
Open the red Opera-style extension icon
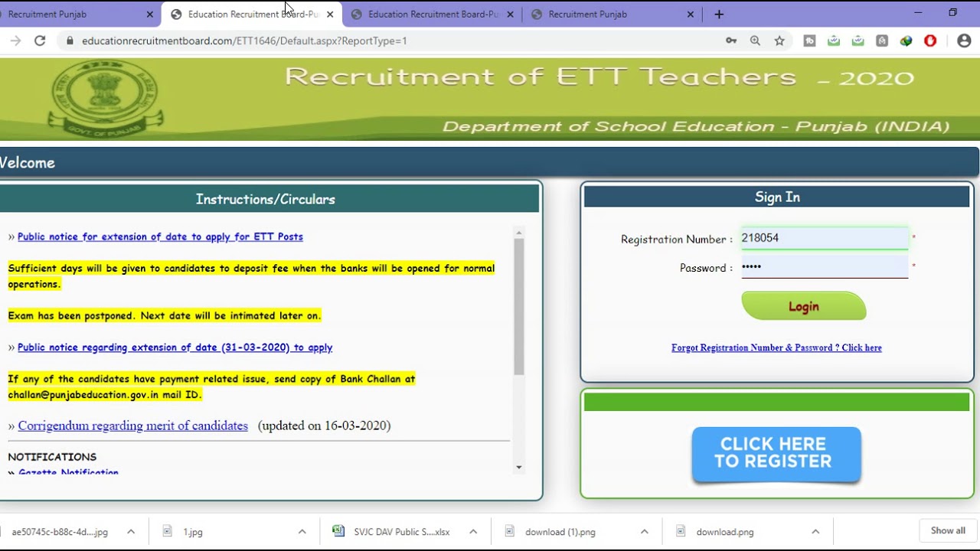pyautogui.click(x=930, y=41)
